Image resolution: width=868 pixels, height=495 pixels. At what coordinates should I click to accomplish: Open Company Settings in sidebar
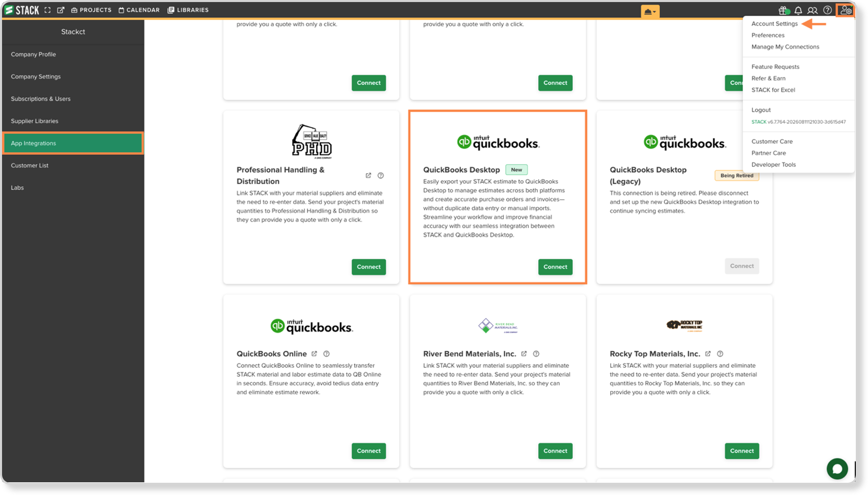point(73,77)
